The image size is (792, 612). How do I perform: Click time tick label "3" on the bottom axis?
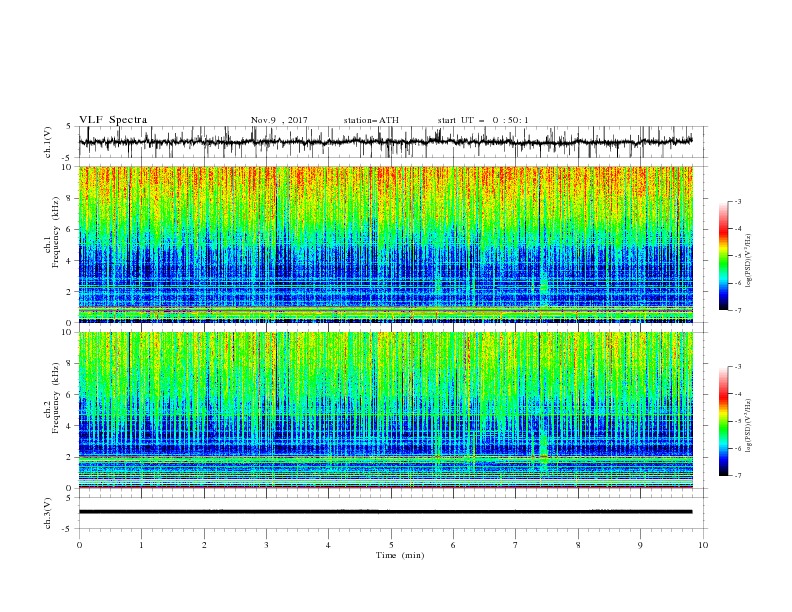266,545
